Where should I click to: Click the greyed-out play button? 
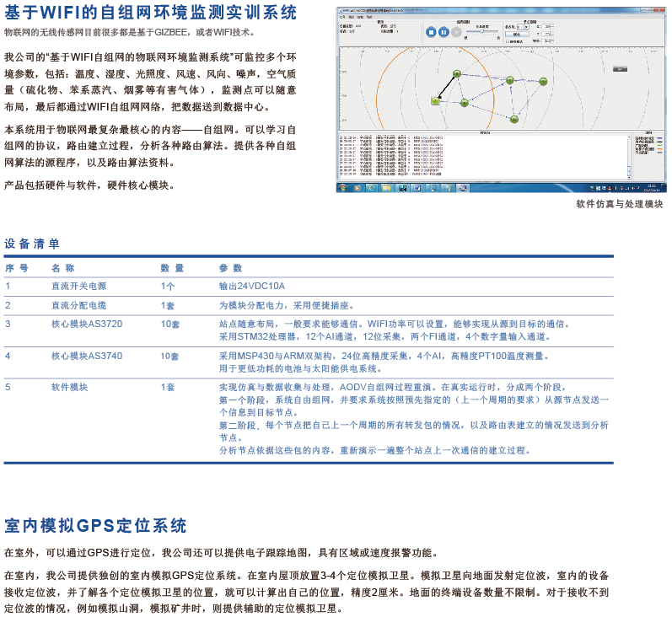coord(456,32)
